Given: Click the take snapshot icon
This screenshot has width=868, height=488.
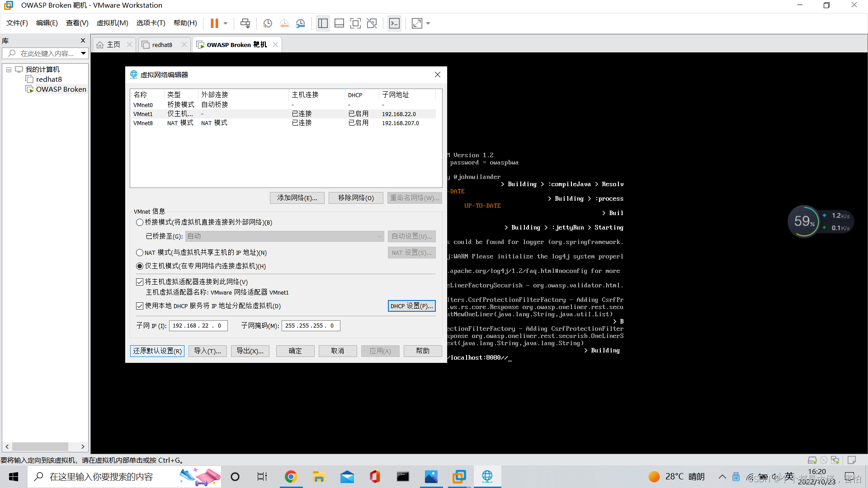Looking at the screenshot, I should pos(268,23).
